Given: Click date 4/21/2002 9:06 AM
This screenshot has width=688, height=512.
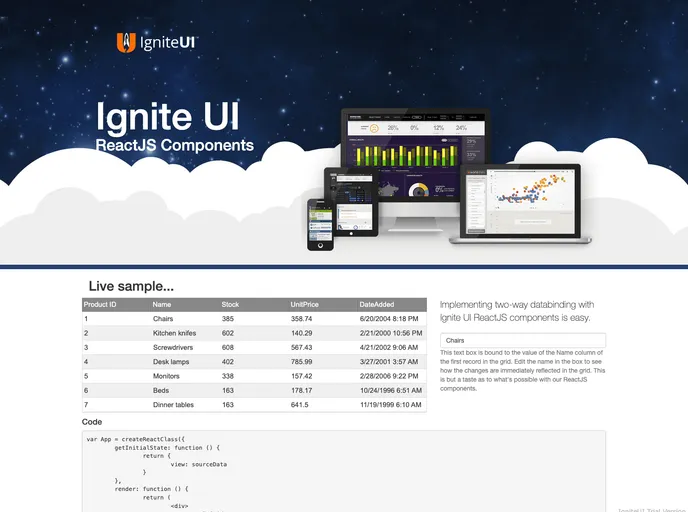Looking at the screenshot, I should pyautogui.click(x=389, y=347).
